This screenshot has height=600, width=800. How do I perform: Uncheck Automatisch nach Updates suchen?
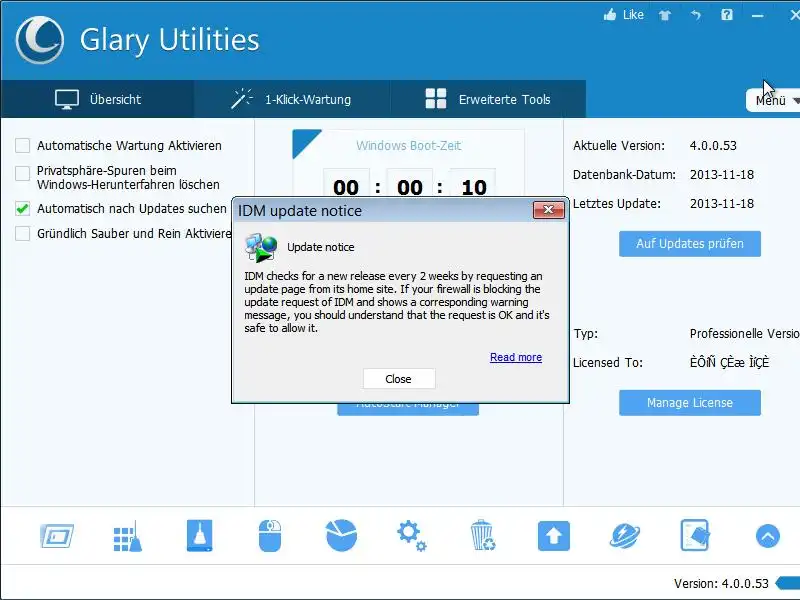coord(22,209)
